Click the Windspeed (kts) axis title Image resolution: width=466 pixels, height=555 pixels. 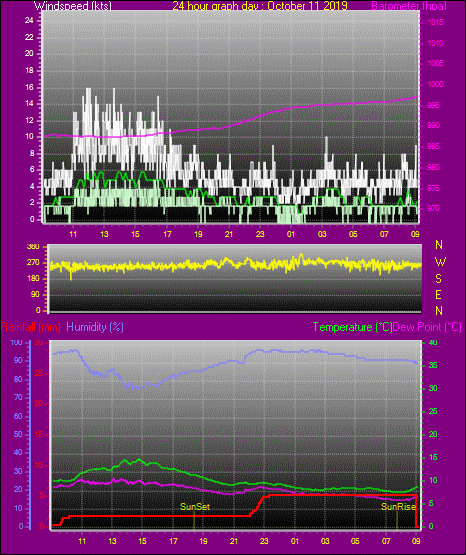(x=73, y=6)
